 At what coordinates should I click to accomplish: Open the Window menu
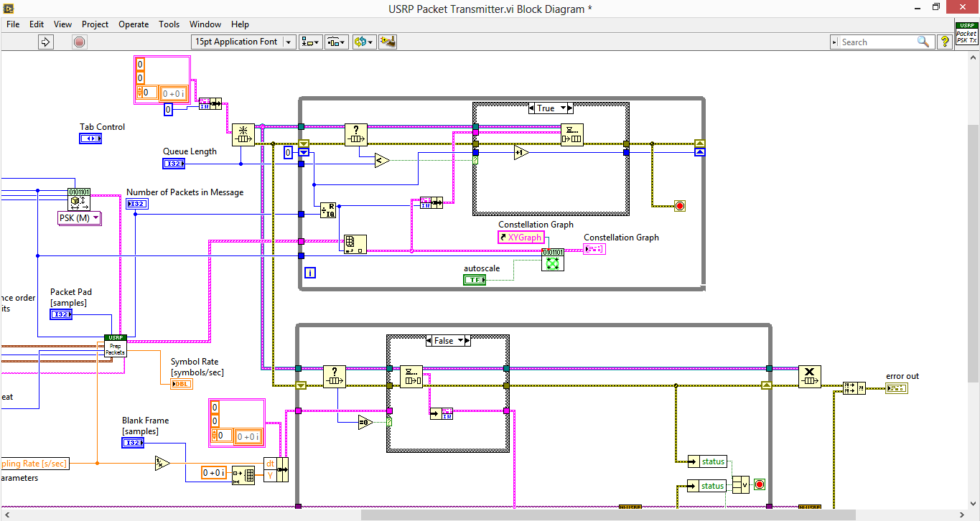(x=205, y=24)
